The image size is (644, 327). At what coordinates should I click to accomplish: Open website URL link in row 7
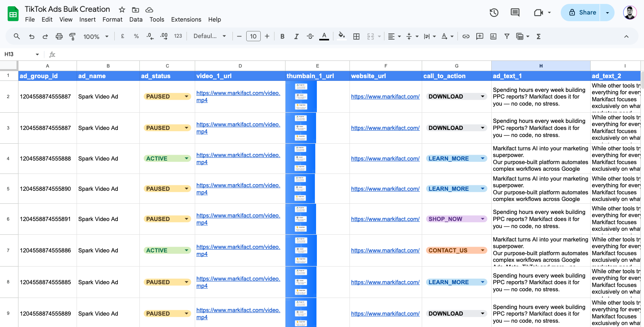[385, 250]
